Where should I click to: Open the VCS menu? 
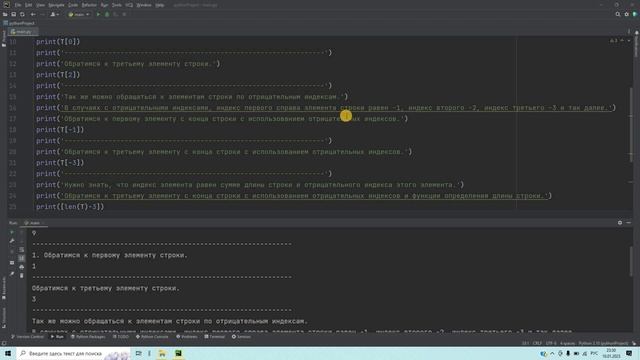(129, 5)
